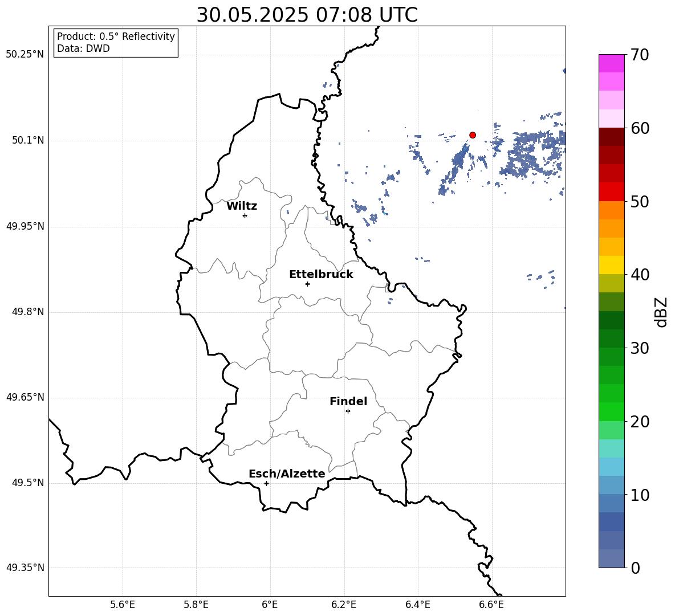The height and width of the screenshot is (616, 675).
Task: Click the Esch/Alzette station cross marker
Action: (x=266, y=483)
